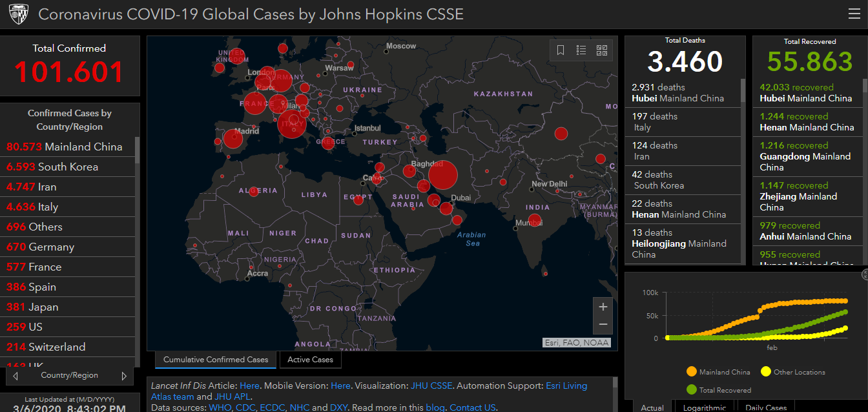868x412 pixels.
Task: Go to next Country/Region list arrow
Action: pos(124,376)
